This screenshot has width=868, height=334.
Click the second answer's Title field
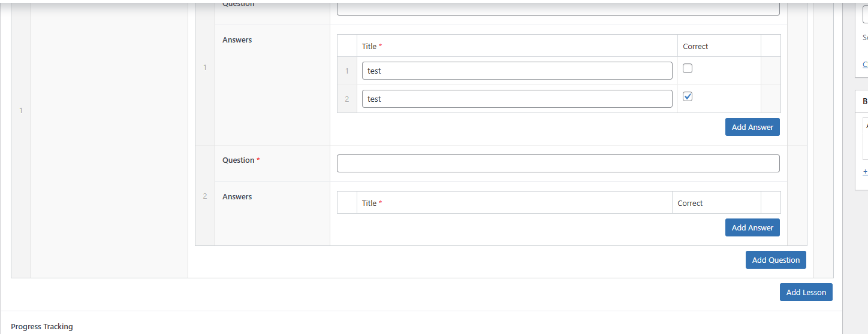click(517, 99)
